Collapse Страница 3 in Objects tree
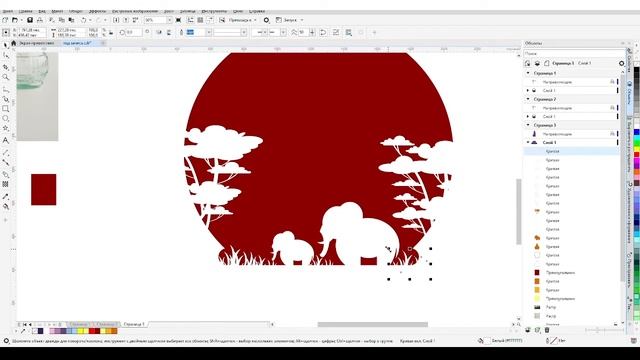 [x=528, y=125]
